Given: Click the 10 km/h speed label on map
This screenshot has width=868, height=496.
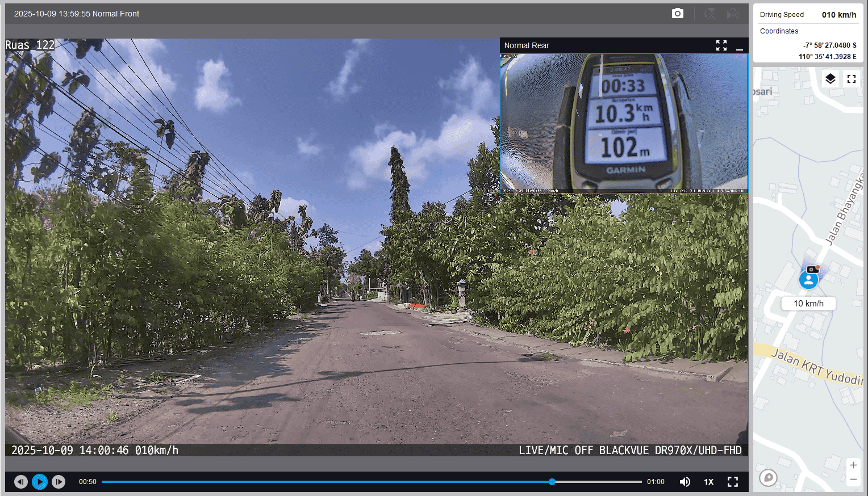Looking at the screenshot, I should click(x=808, y=304).
